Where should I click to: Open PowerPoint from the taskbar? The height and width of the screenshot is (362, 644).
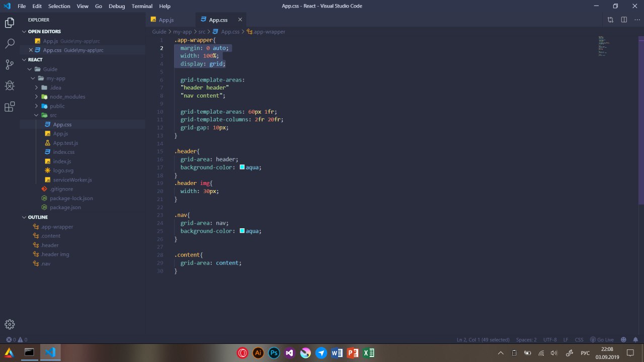click(x=352, y=353)
